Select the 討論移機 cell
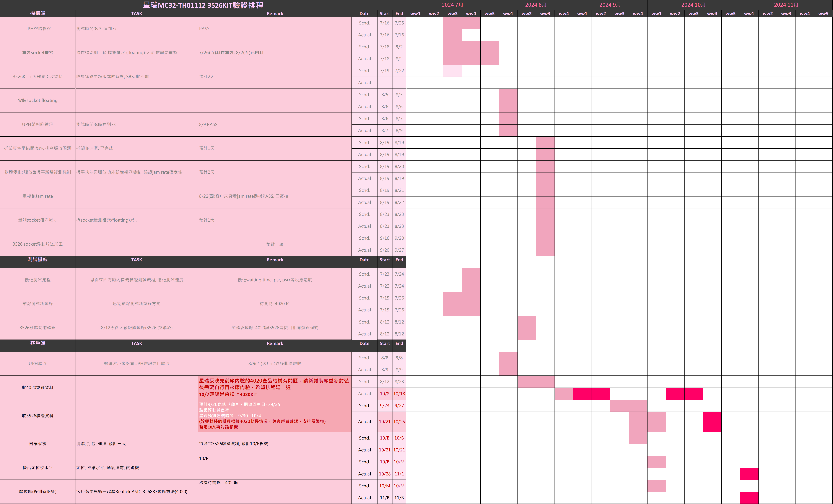This screenshot has width=833, height=504. 37,444
